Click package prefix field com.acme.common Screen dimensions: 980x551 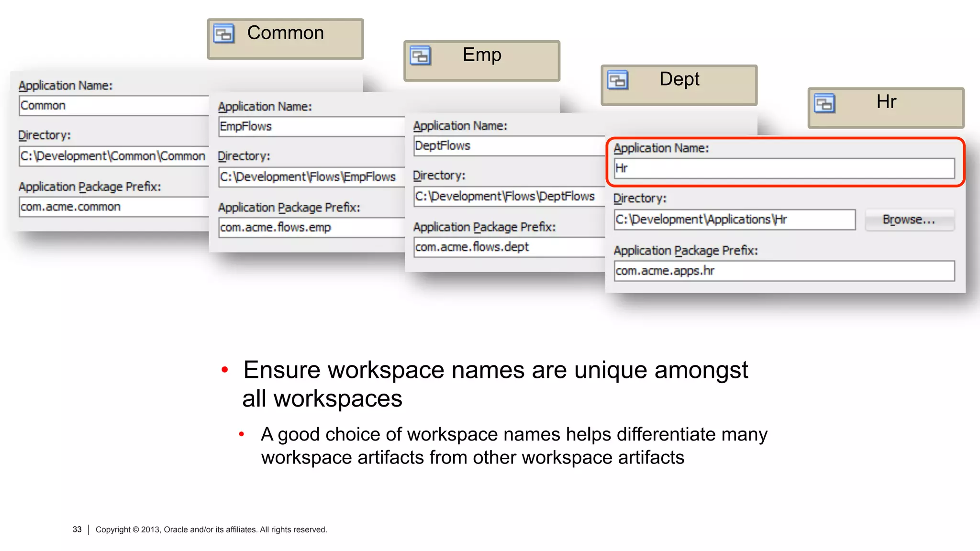point(114,207)
